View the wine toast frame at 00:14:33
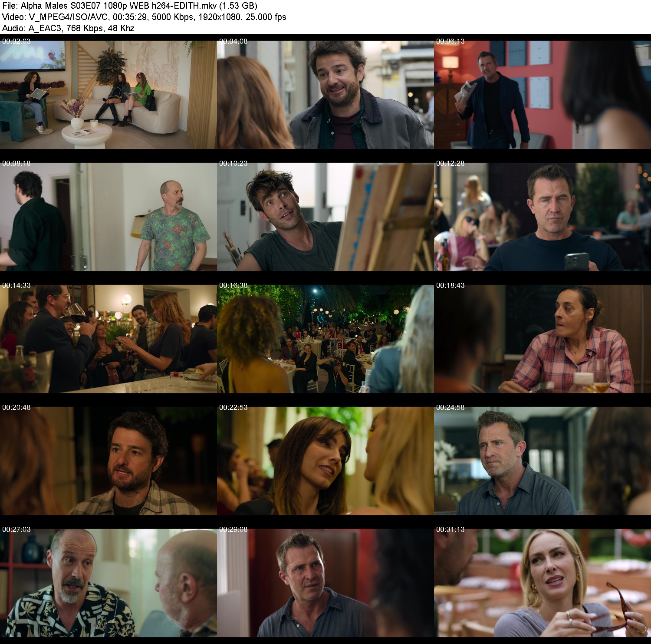651x644 pixels. pos(108,339)
